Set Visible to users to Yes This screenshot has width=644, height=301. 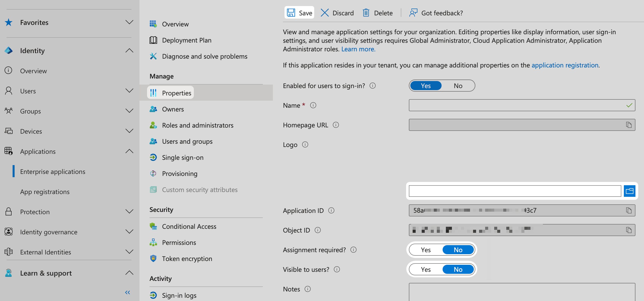(x=426, y=269)
